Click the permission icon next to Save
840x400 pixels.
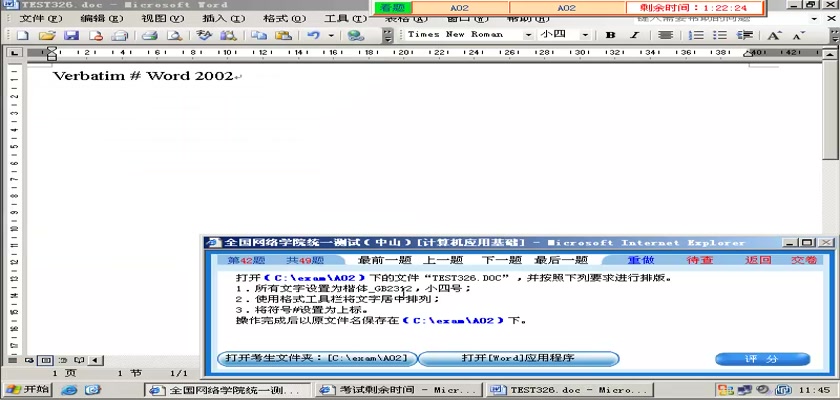pyautogui.click(x=96, y=36)
